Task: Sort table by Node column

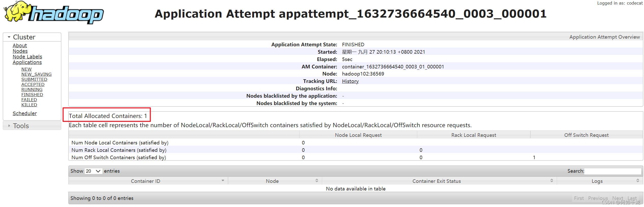Action: click(275, 181)
